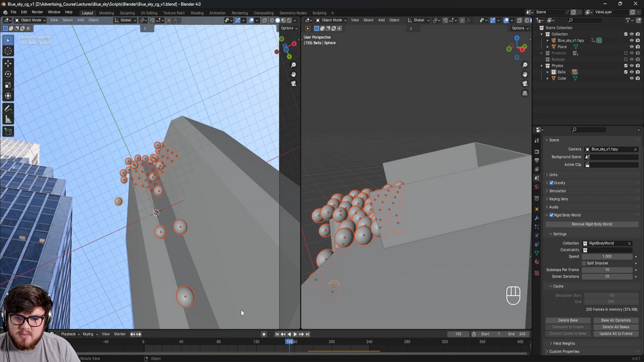Screen dimensions: 644x362
Task: Open Render properties tab
Action: pyautogui.click(x=537, y=151)
